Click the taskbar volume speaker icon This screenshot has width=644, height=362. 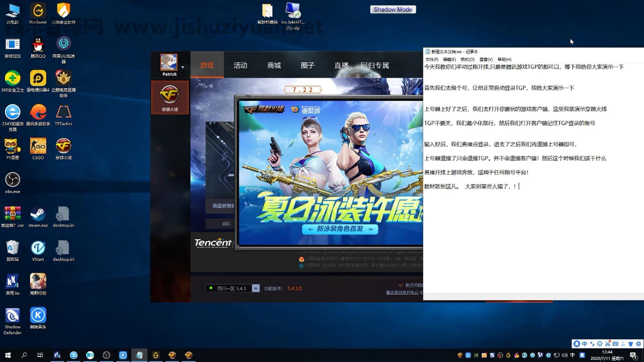(565, 355)
